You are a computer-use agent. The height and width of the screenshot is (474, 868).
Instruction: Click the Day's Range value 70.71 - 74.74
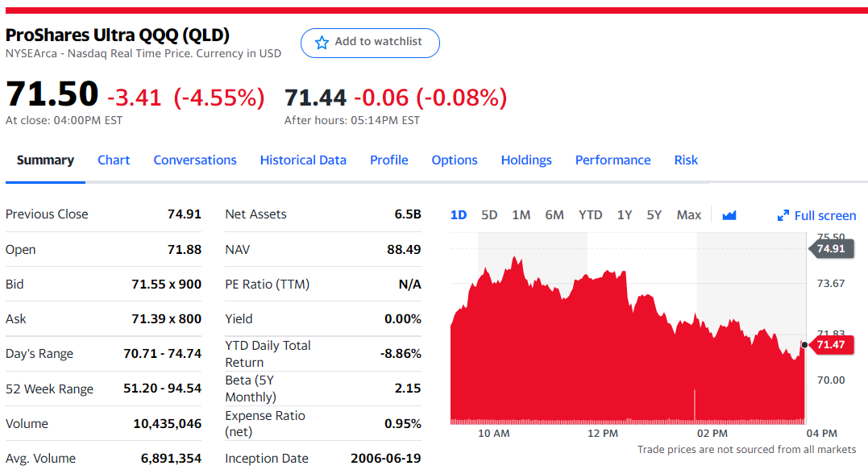(x=162, y=353)
